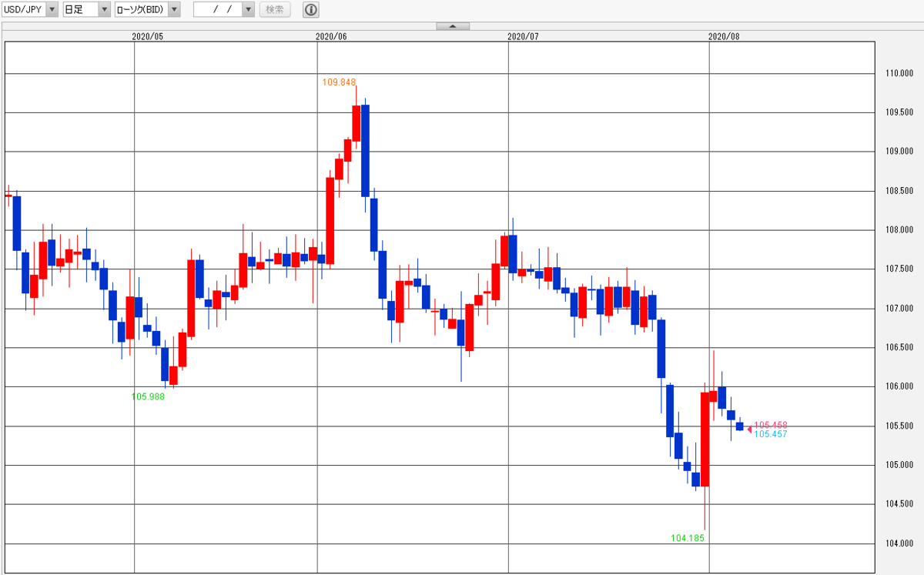The height and width of the screenshot is (575, 924).
Task: Click the 108.000 price axis label
Action: (x=899, y=230)
